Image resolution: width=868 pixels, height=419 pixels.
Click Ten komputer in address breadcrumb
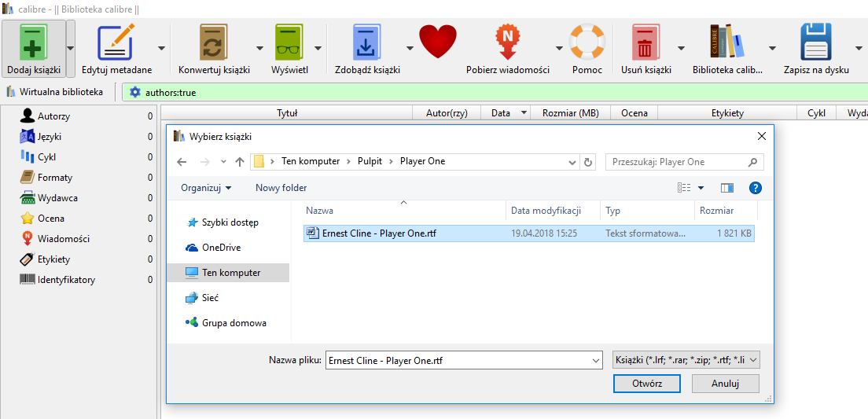coord(309,162)
